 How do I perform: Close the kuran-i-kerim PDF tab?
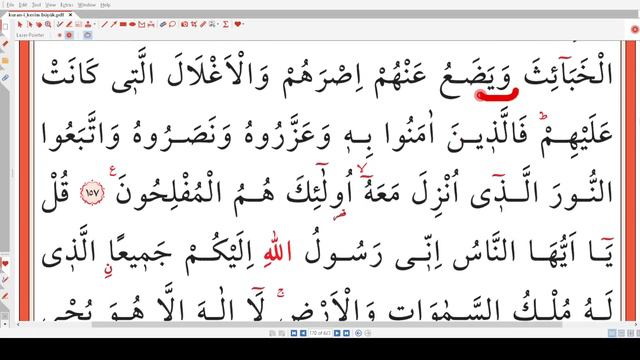(71, 15)
